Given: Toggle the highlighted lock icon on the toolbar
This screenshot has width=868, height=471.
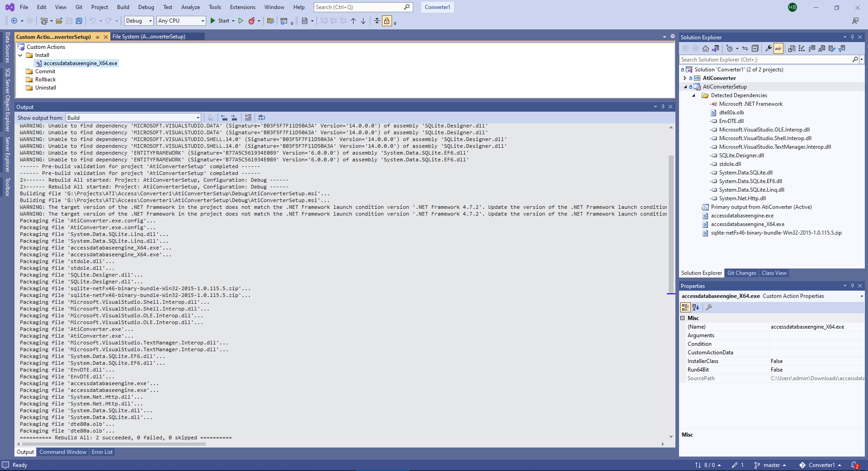Looking at the screenshot, I should (387, 21).
